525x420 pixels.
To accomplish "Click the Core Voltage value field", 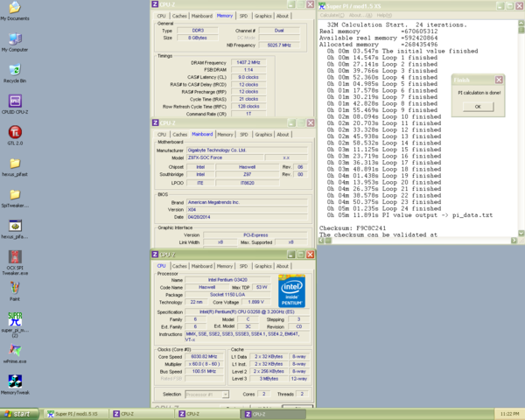I will tap(256, 302).
